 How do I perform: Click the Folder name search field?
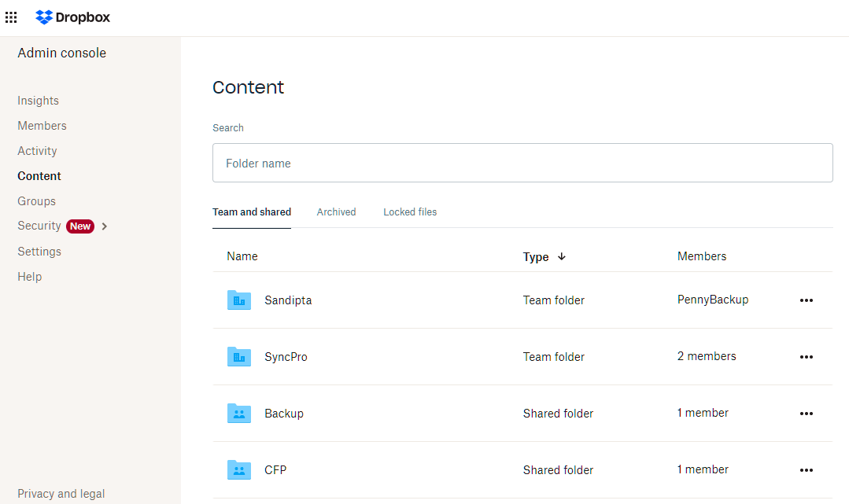pos(522,164)
